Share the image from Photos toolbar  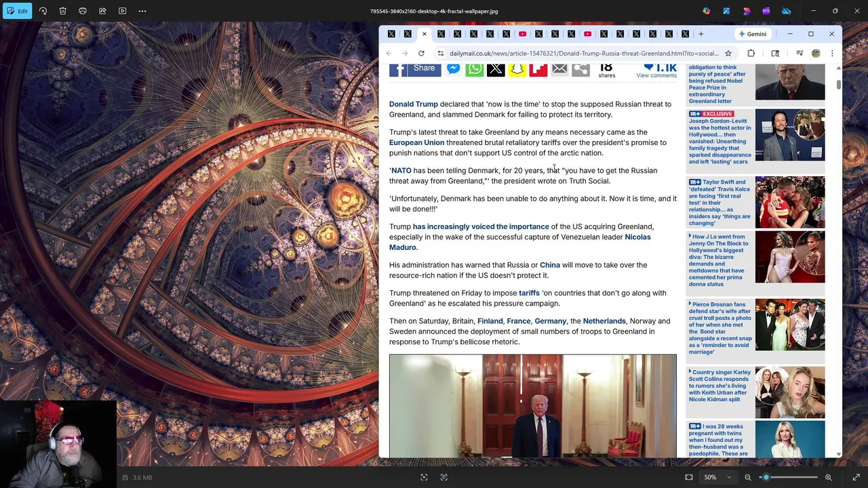click(102, 11)
